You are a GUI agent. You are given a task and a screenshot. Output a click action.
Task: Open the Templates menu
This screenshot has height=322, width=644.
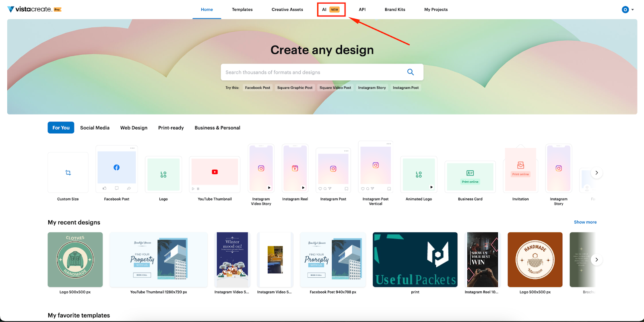pos(242,10)
